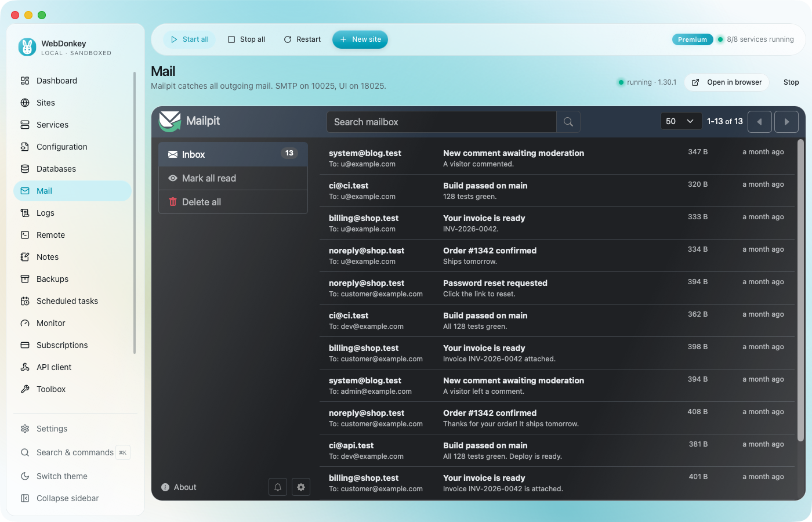Image resolution: width=812 pixels, height=522 pixels.
Task: Click the Inbox unread count 13 badge
Action: pos(289,153)
